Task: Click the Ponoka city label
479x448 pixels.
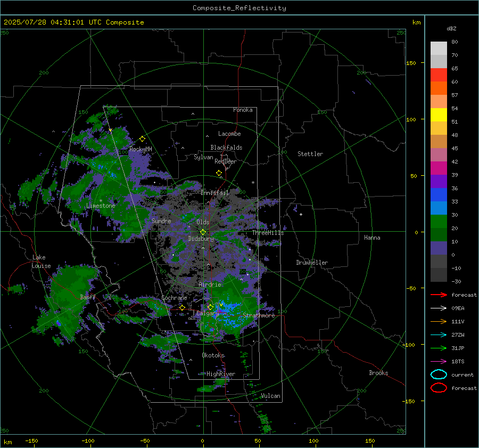Action: [243, 110]
